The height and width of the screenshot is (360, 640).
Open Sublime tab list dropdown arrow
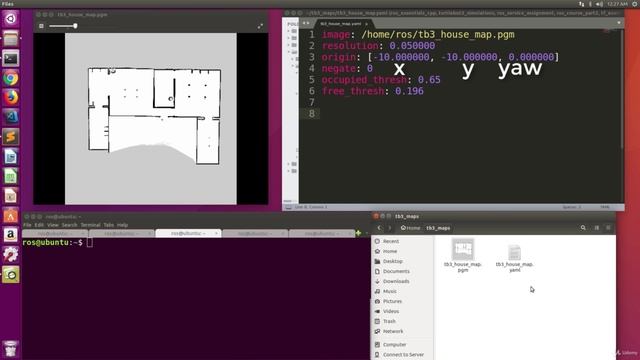pyautogui.click(x=619, y=23)
